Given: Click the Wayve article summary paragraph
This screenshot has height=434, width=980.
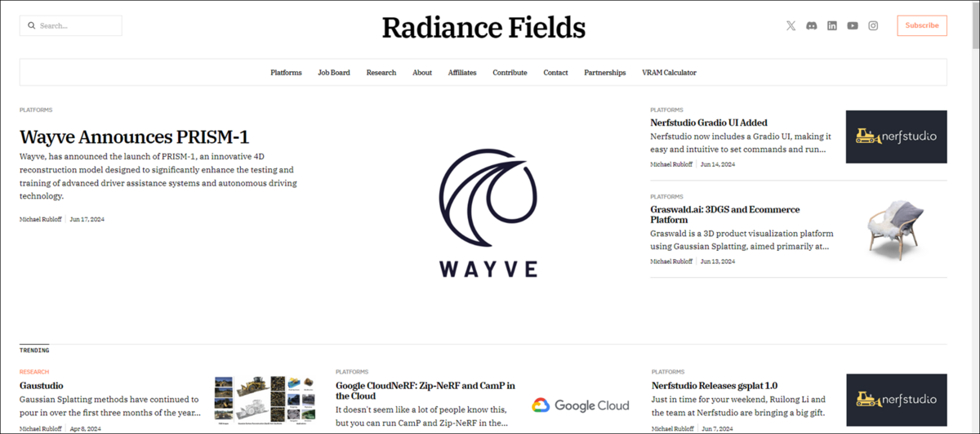Looking at the screenshot, I should (x=158, y=176).
